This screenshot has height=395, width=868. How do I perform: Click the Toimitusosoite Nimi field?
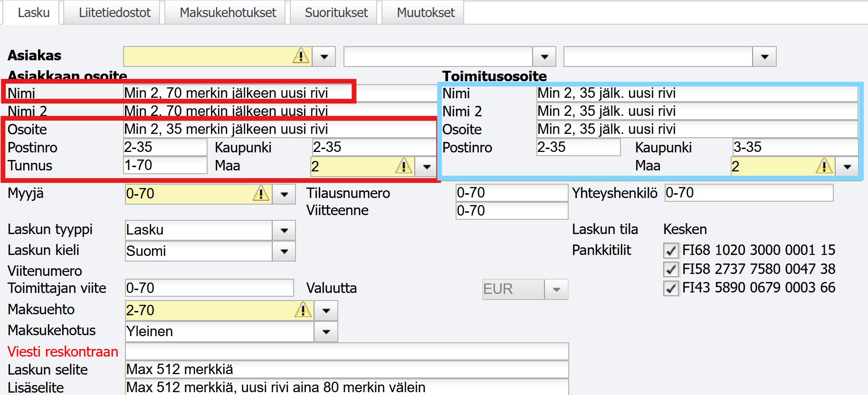pyautogui.click(x=697, y=93)
